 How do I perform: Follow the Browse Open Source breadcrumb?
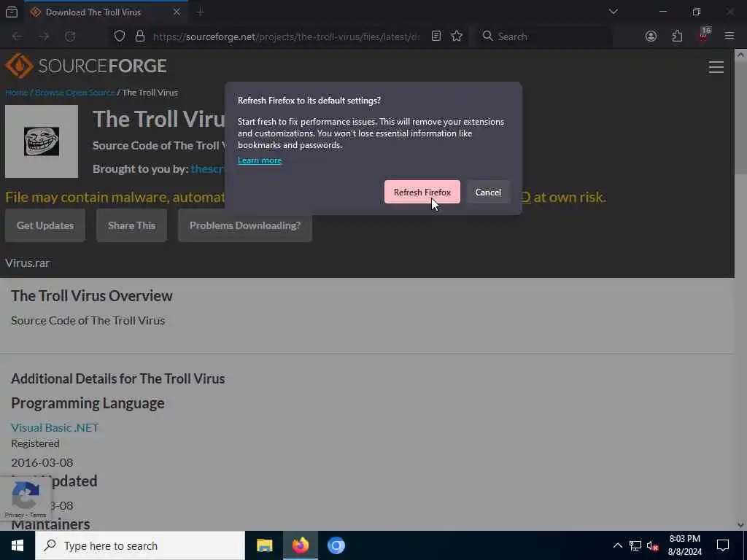pyautogui.click(x=75, y=93)
